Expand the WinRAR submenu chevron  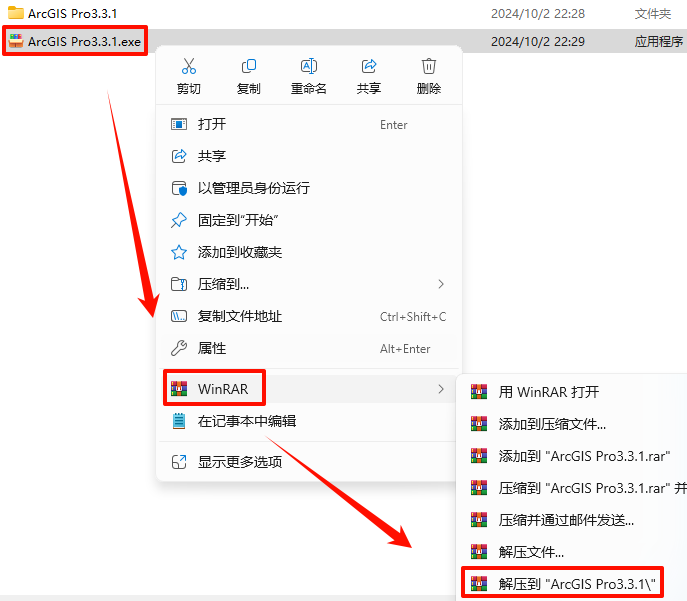pyautogui.click(x=441, y=389)
